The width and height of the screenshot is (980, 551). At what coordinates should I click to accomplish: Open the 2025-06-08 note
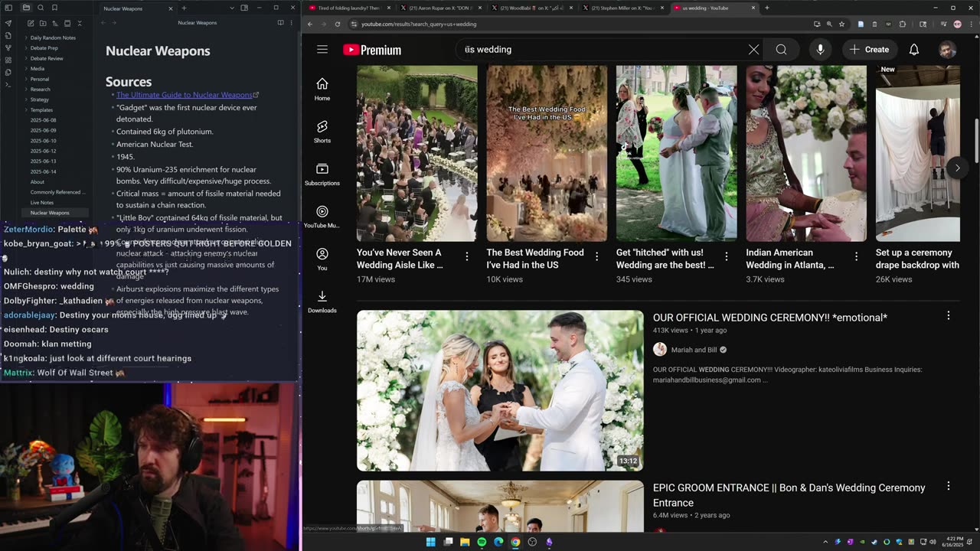click(43, 120)
